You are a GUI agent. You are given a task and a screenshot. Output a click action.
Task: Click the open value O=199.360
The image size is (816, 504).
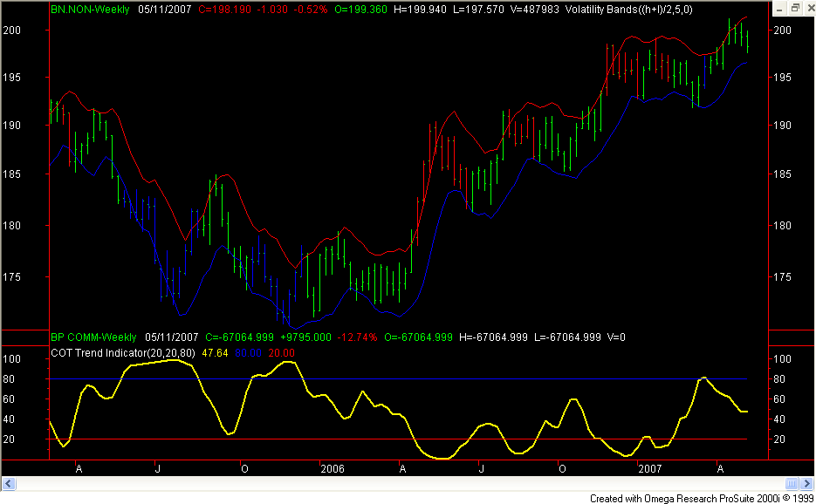point(360,10)
